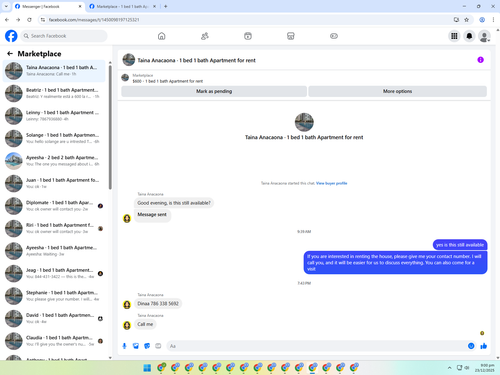Image resolution: width=500 pixels, height=375 pixels.
Task: Open the notifications bell
Action: [469, 36]
